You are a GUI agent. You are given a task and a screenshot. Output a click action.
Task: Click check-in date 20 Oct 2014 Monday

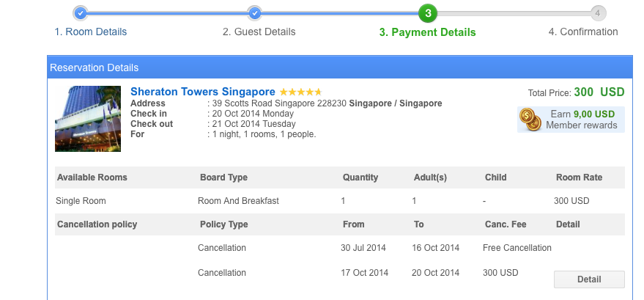(x=253, y=114)
